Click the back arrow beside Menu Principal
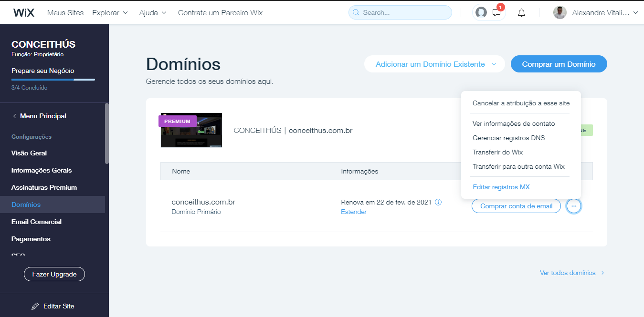The height and width of the screenshot is (317, 644). pos(15,116)
